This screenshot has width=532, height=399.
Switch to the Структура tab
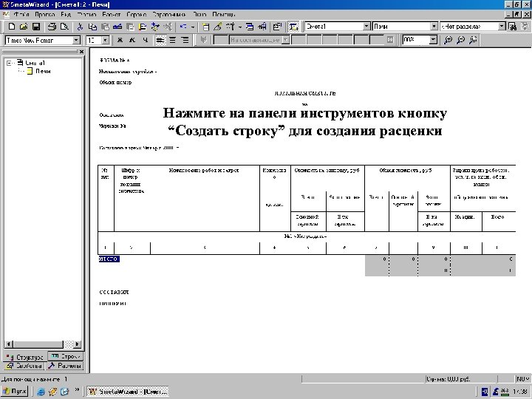tap(25, 357)
